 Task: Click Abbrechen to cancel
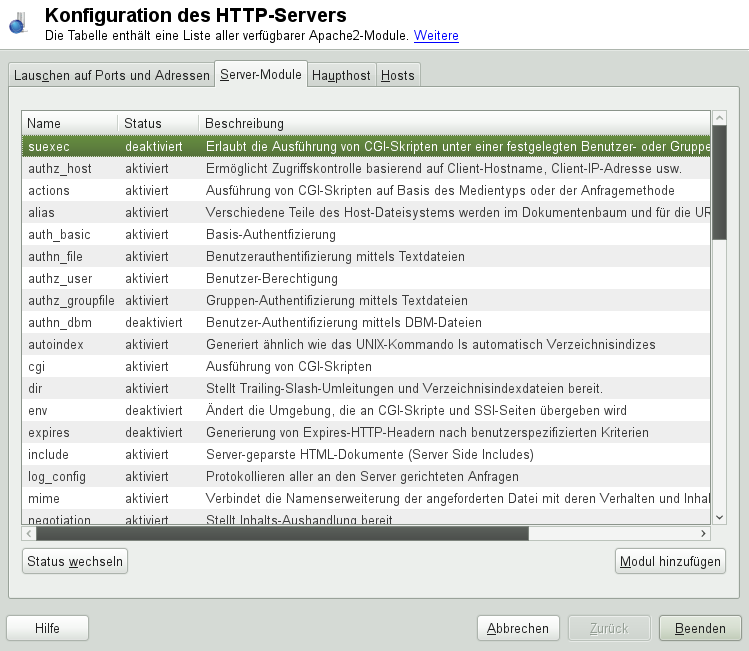(518, 628)
